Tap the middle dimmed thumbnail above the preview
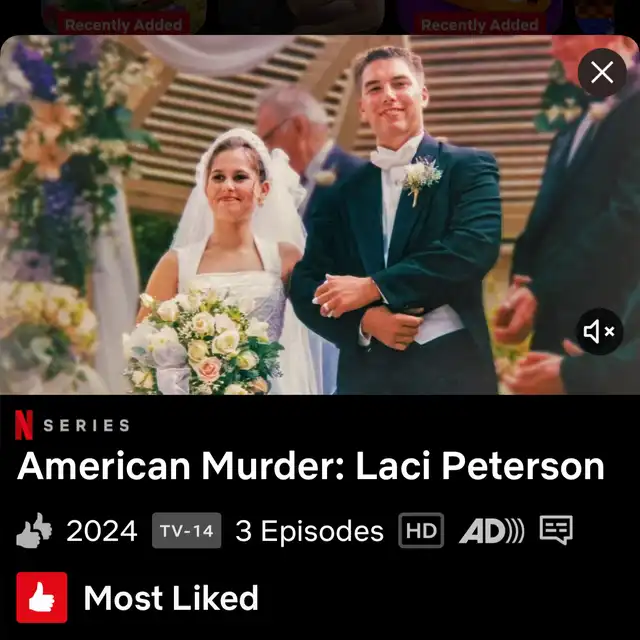 (x=302, y=17)
